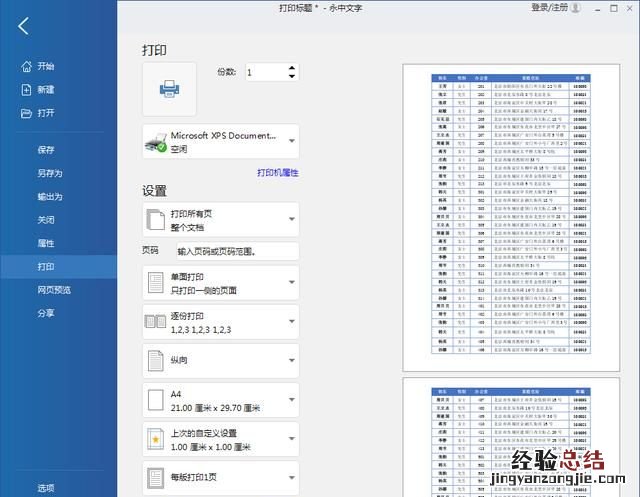Click 登录/注册 in the title bar
640x497 pixels.
point(549,8)
